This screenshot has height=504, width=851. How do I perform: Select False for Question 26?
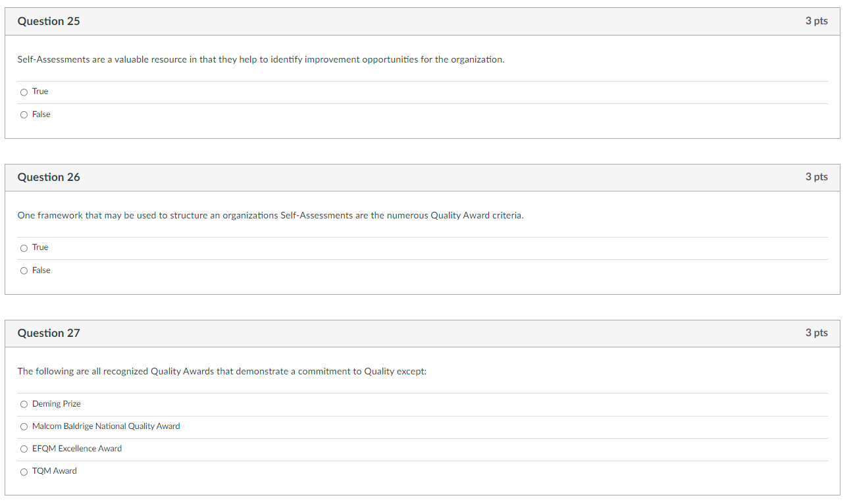click(x=24, y=270)
